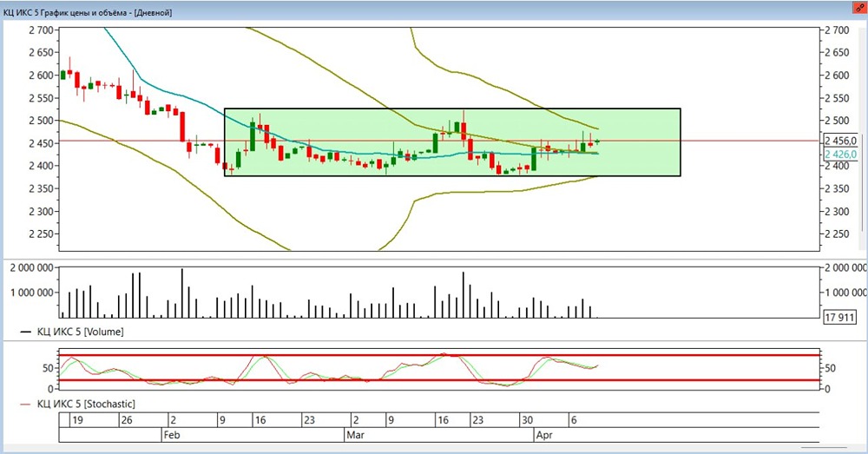Click the date label 30 on the time axis
The image size is (868, 454).
click(x=527, y=420)
